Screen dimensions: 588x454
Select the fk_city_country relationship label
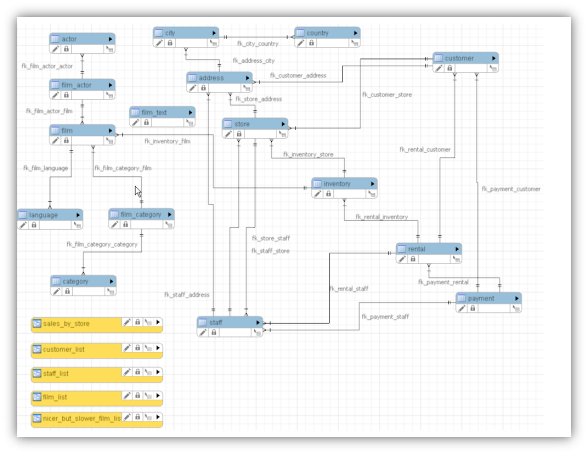[x=258, y=44]
